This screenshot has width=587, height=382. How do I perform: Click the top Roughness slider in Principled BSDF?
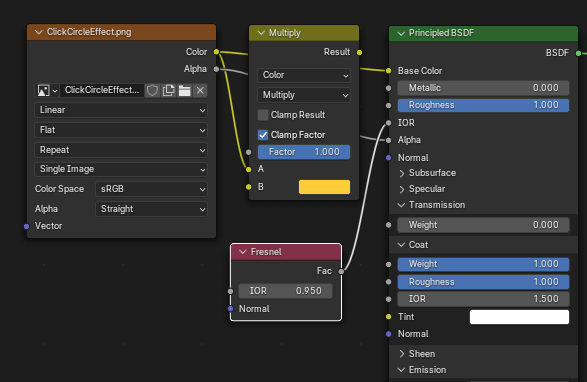(483, 105)
